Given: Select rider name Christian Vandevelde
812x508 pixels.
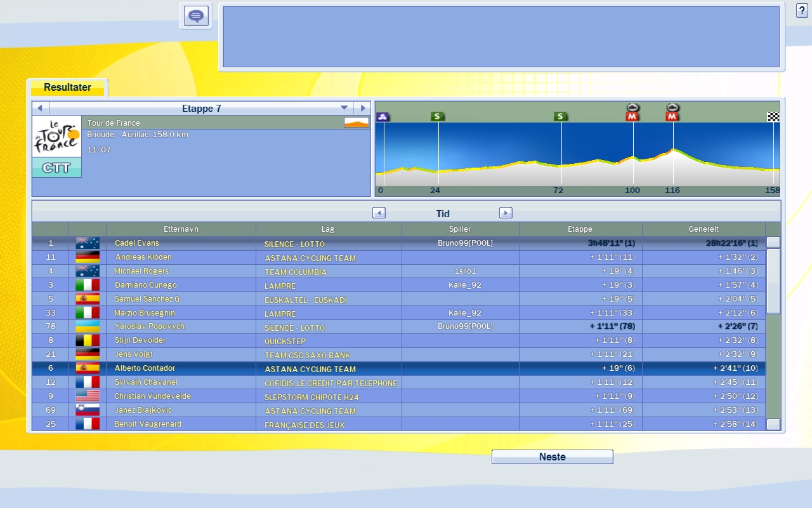Looking at the screenshot, I should pos(152,396).
